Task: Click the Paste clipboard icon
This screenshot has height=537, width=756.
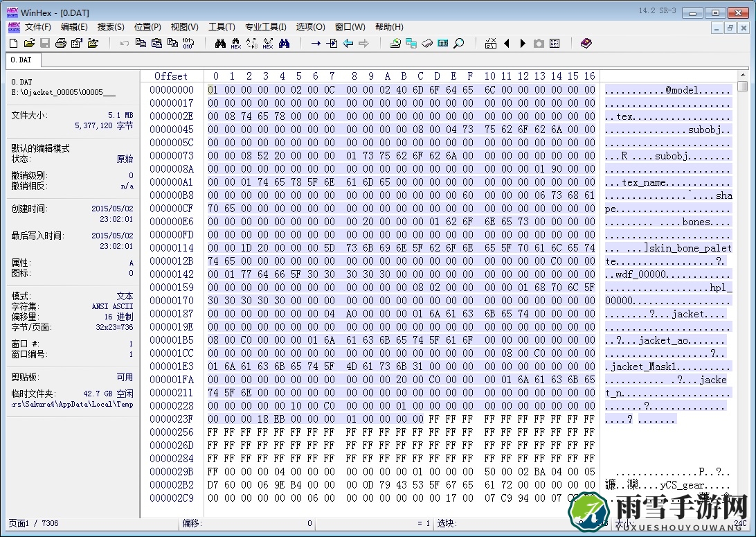Action: (156, 44)
